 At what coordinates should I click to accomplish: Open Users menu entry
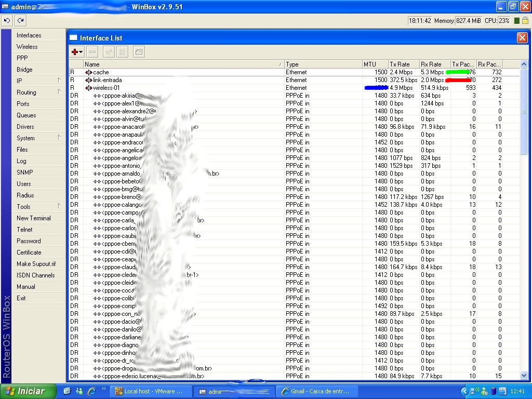[x=38, y=183]
